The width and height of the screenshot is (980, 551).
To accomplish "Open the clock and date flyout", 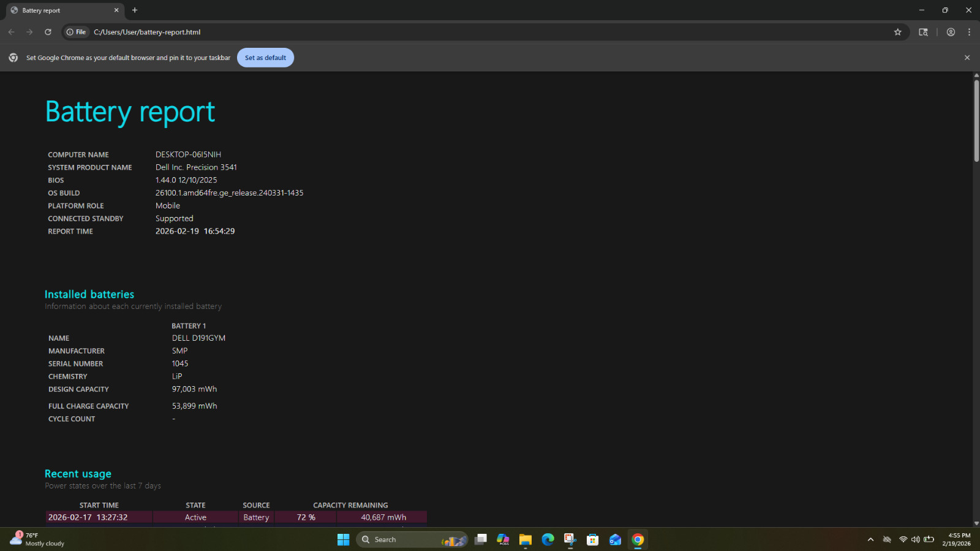I will point(956,539).
